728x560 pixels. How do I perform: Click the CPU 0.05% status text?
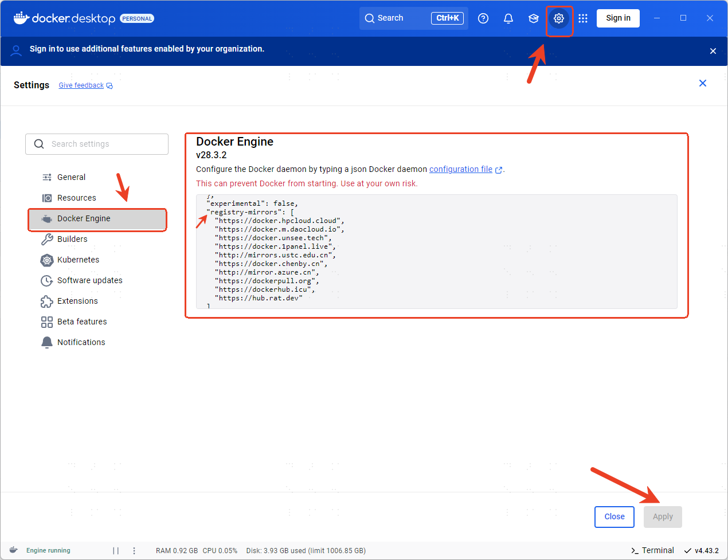click(220, 551)
